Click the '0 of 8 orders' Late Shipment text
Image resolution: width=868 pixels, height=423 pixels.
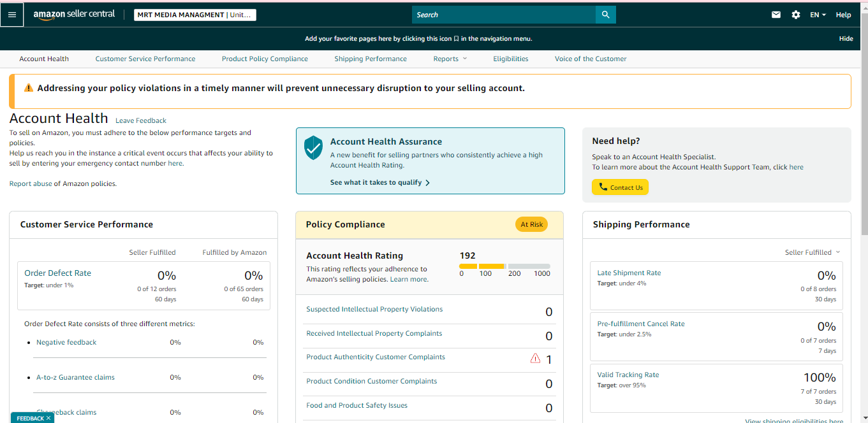coord(817,289)
